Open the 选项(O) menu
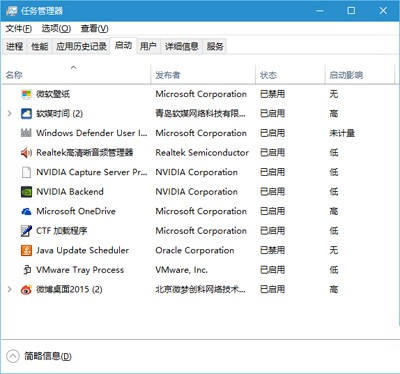Image resolution: width=400 pixels, height=374 pixels. click(x=56, y=29)
